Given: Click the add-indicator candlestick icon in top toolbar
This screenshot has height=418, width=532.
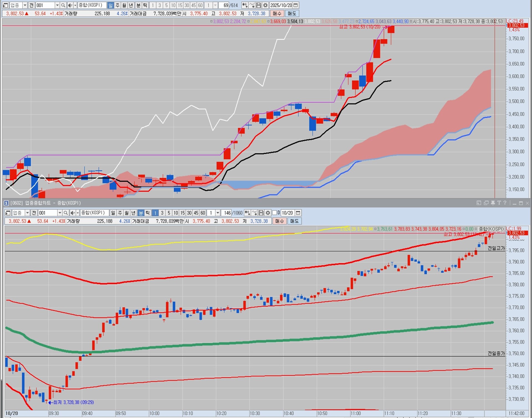Looking at the screenshot, I should point(245,5).
